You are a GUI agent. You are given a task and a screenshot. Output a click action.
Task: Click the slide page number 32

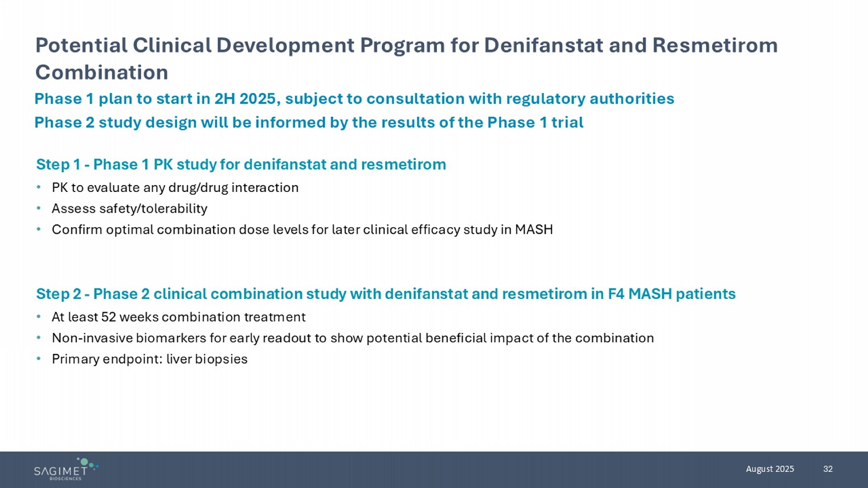pyautogui.click(x=827, y=469)
